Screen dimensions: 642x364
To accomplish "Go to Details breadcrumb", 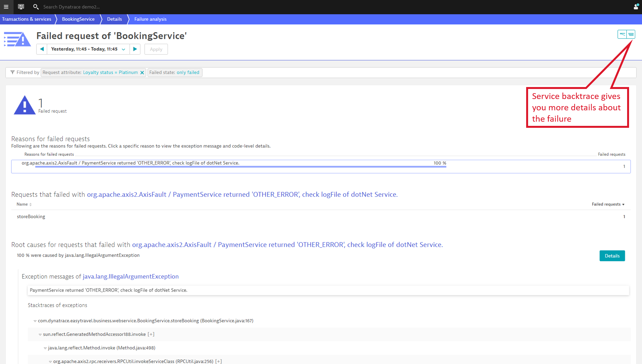I will point(115,19).
